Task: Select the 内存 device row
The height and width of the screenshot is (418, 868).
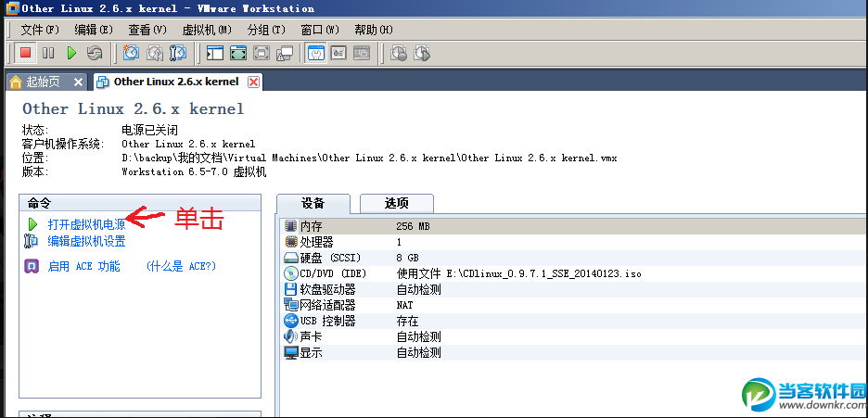Action: [x=573, y=226]
